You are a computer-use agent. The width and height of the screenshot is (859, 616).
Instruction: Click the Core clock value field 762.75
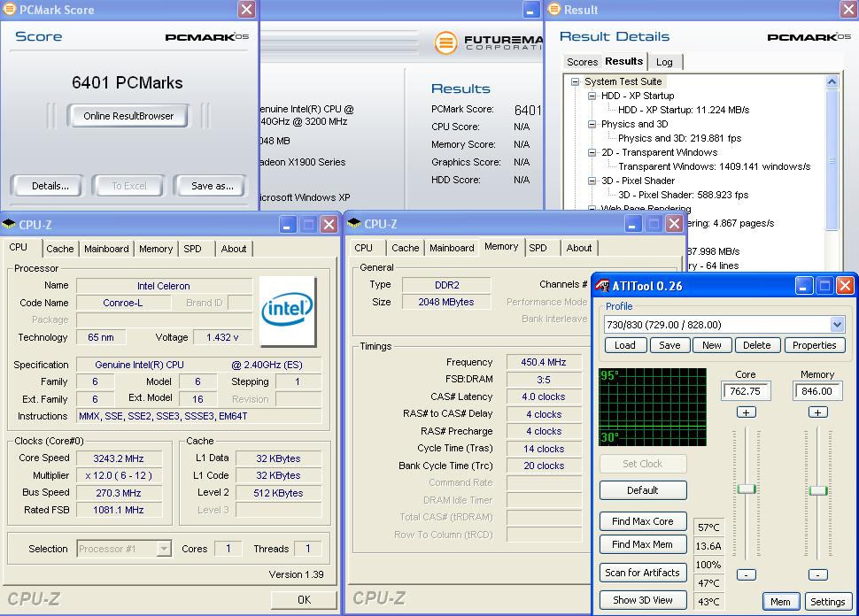746,391
